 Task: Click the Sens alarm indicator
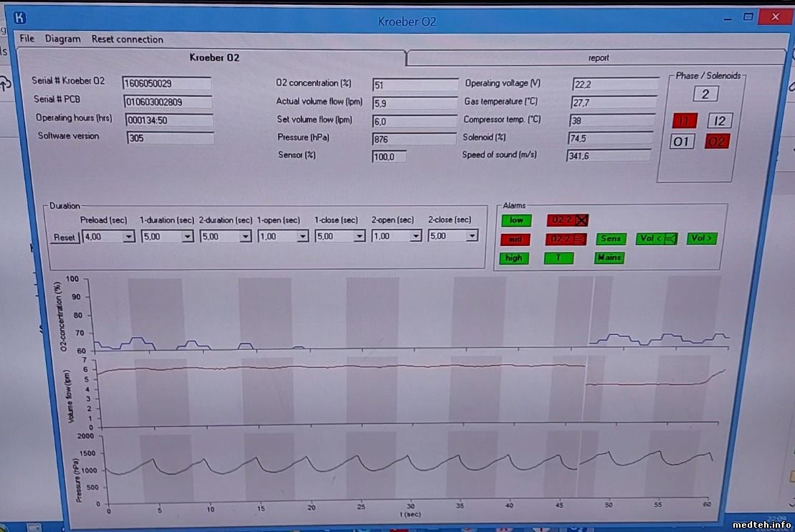(611, 239)
